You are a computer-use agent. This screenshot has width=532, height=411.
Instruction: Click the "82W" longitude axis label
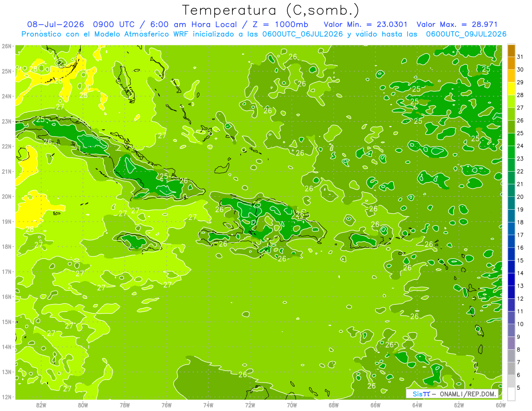(x=41, y=405)
